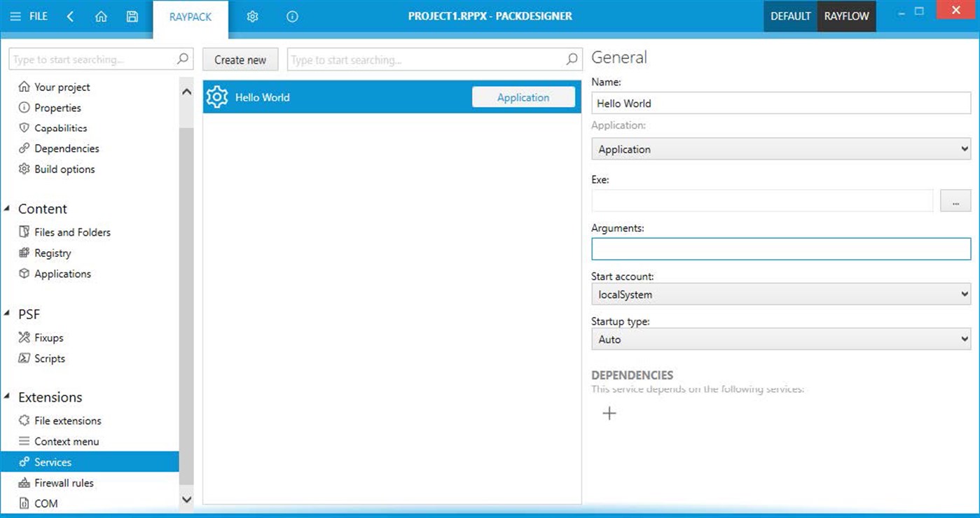Image resolution: width=980 pixels, height=518 pixels.
Task: Click the Services gears icon
Action: click(x=24, y=462)
